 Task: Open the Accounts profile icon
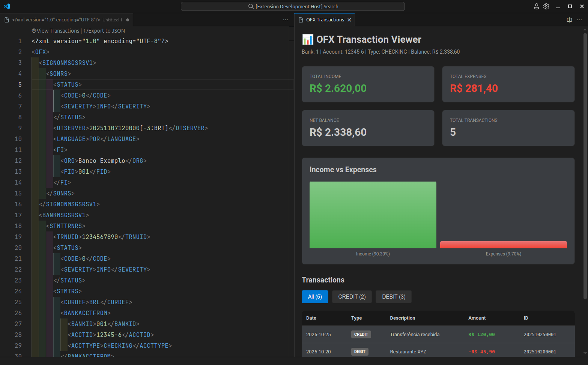[537, 6]
